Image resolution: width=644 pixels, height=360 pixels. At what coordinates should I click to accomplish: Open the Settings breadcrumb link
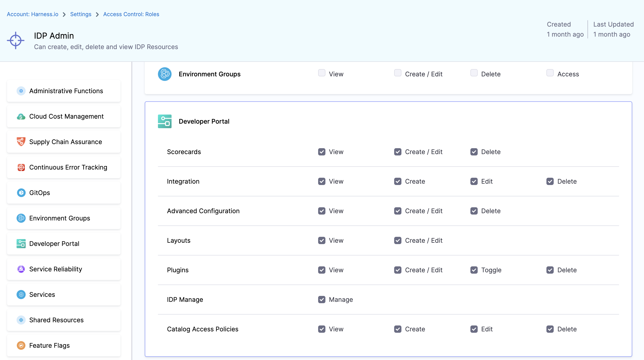pos(81,14)
